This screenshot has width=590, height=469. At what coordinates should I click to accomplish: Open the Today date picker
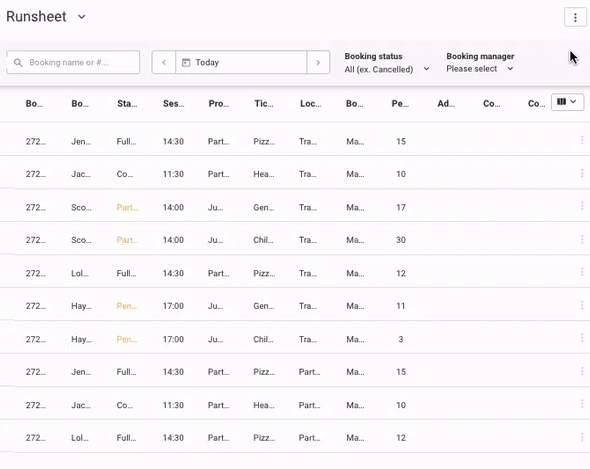point(241,62)
